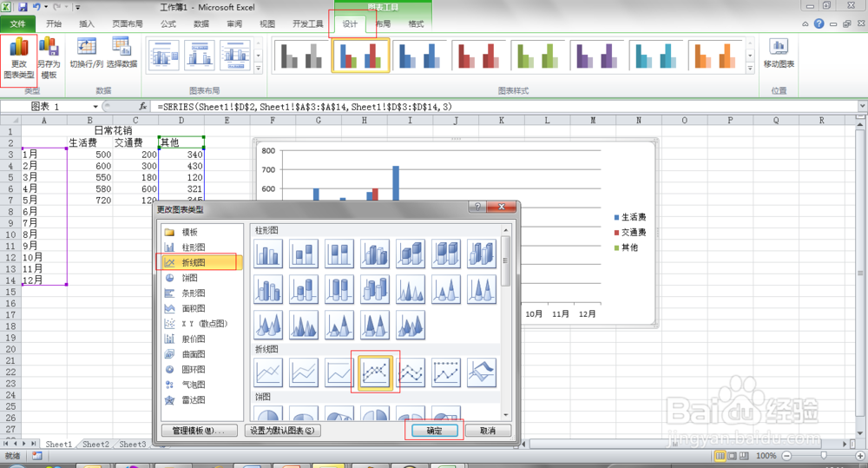
Task: Click Undo in quick access toolbar
Action: click(x=36, y=7)
